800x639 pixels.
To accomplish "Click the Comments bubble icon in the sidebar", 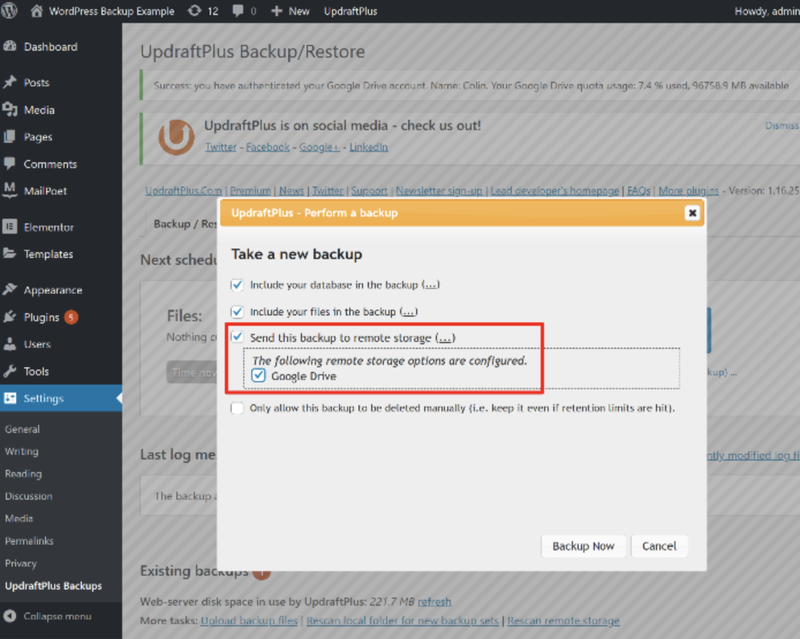I will (10, 163).
